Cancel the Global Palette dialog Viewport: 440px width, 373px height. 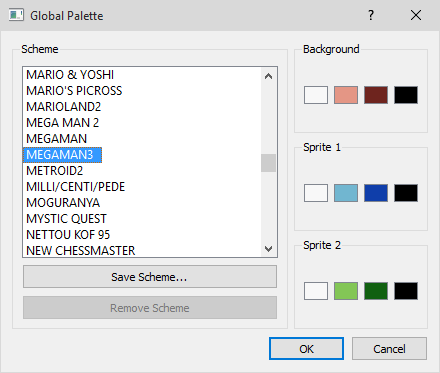click(389, 349)
